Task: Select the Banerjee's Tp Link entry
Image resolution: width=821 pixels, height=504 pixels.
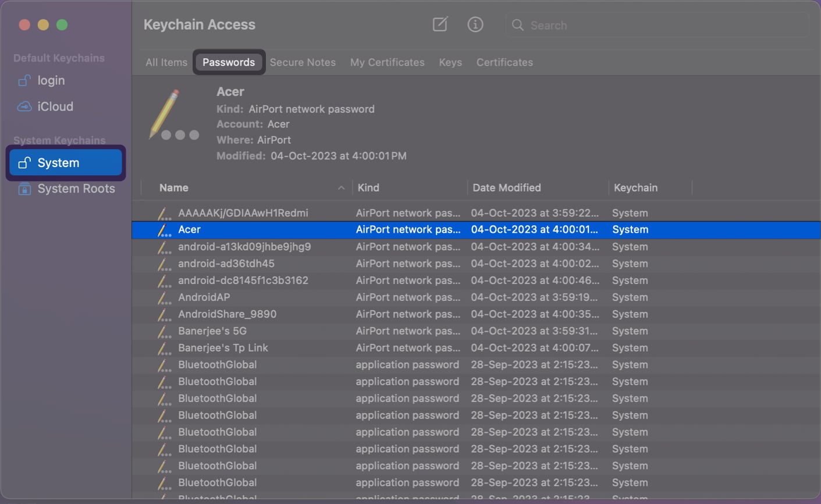Action: pos(223,348)
